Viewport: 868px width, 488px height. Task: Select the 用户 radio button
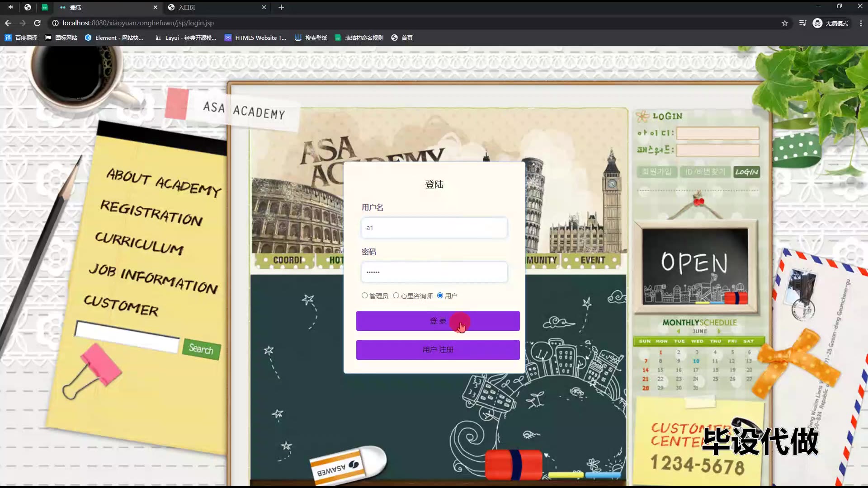pyautogui.click(x=440, y=296)
